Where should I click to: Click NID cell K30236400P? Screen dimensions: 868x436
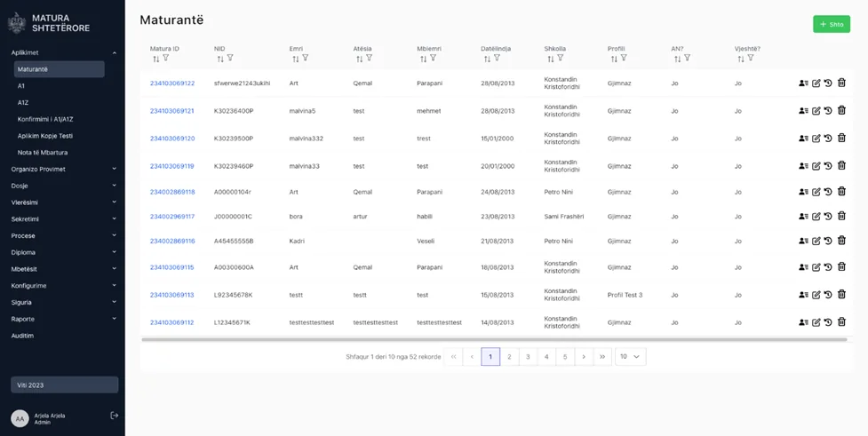[x=234, y=111]
